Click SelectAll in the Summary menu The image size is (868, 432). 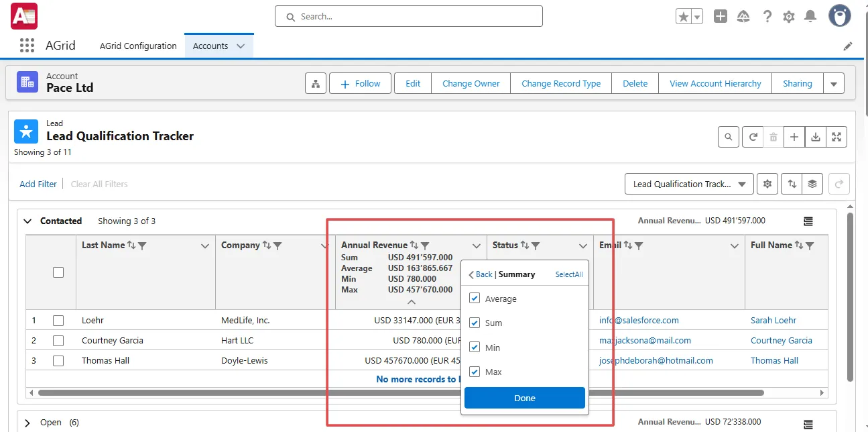569,274
